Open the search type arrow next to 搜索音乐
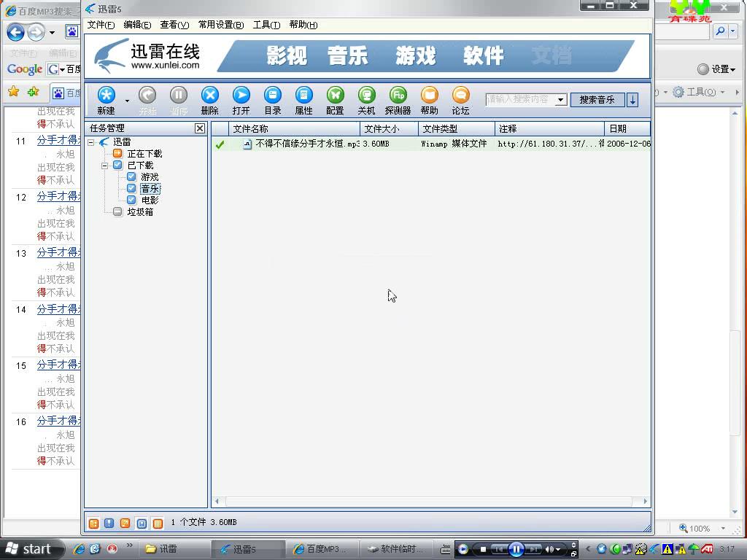The height and width of the screenshot is (560, 747). tap(632, 100)
